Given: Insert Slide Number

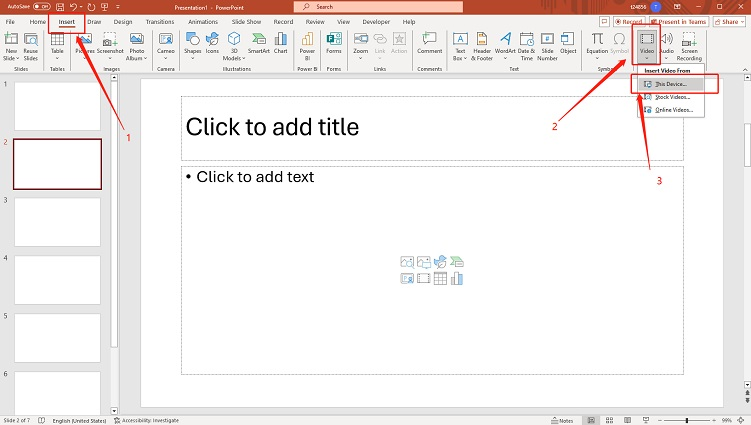Looking at the screenshot, I should click(x=547, y=46).
